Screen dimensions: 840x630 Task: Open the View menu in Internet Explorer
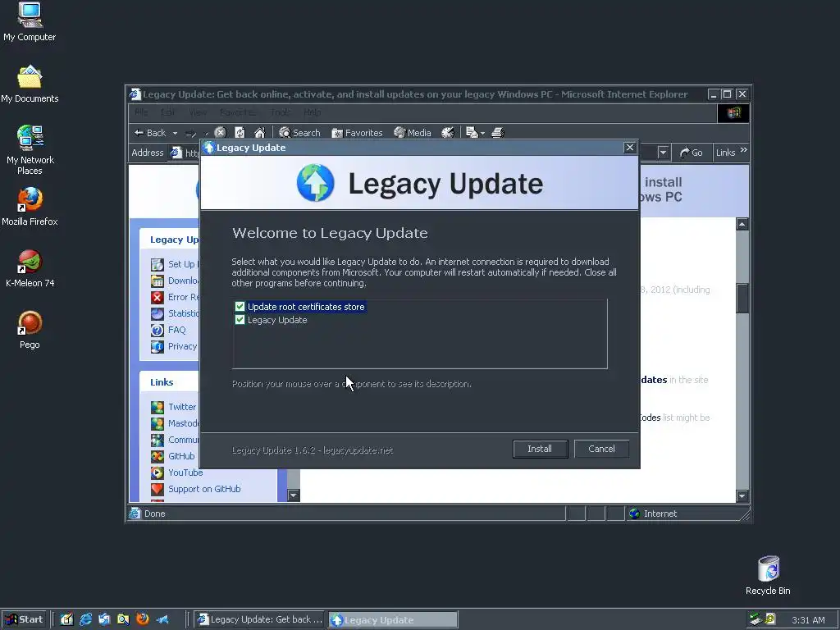[x=198, y=112]
